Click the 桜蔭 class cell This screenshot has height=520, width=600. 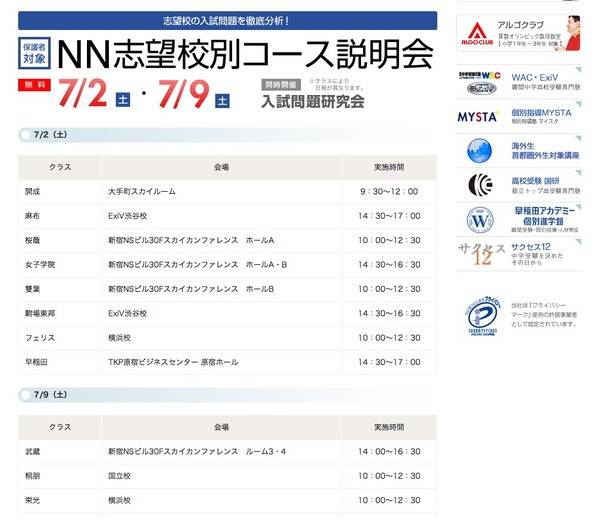point(60,240)
